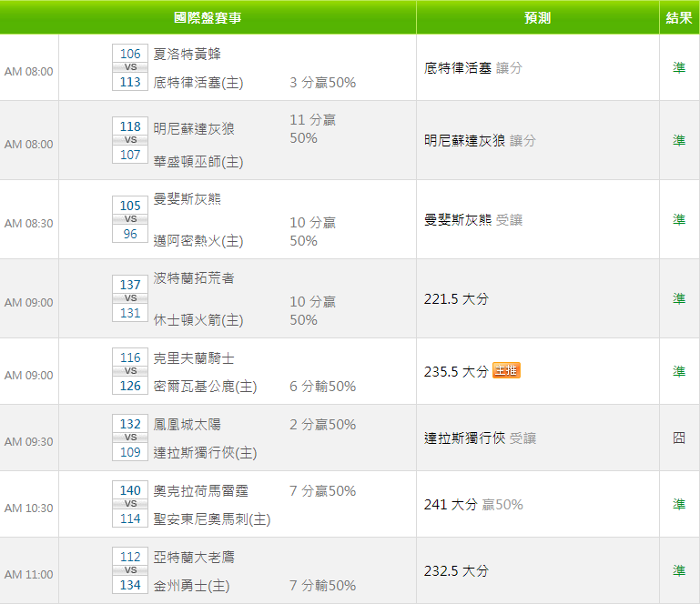The height and width of the screenshot is (604, 700).
Task: Click score 109 for 達拉斯獨行俠
Action: click(x=130, y=452)
